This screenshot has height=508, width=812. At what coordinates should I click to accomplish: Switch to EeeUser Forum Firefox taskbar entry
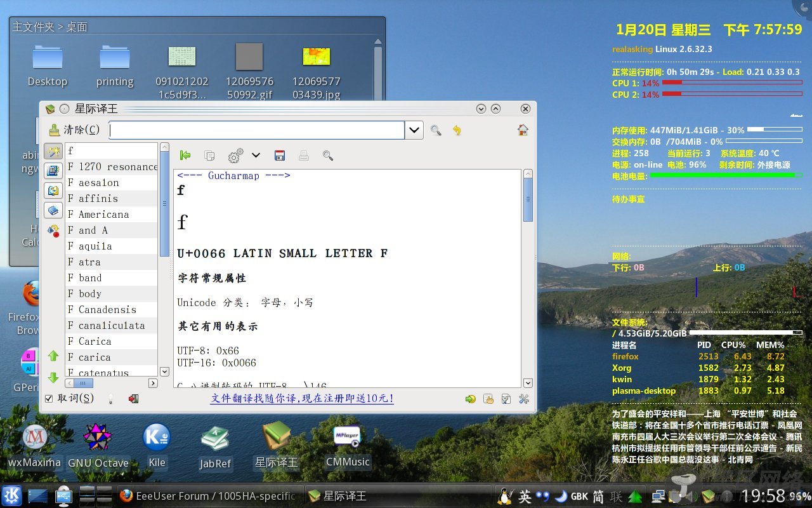click(208, 496)
